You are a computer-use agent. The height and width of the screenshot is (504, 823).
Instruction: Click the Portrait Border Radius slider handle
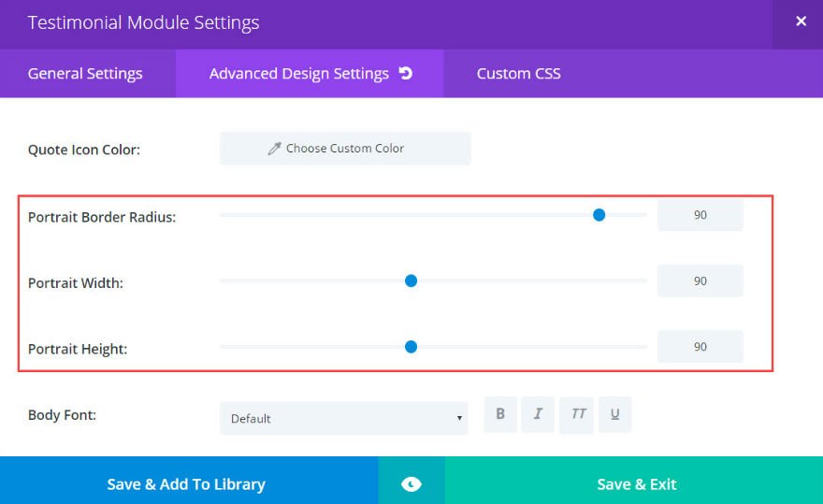pyautogui.click(x=599, y=215)
